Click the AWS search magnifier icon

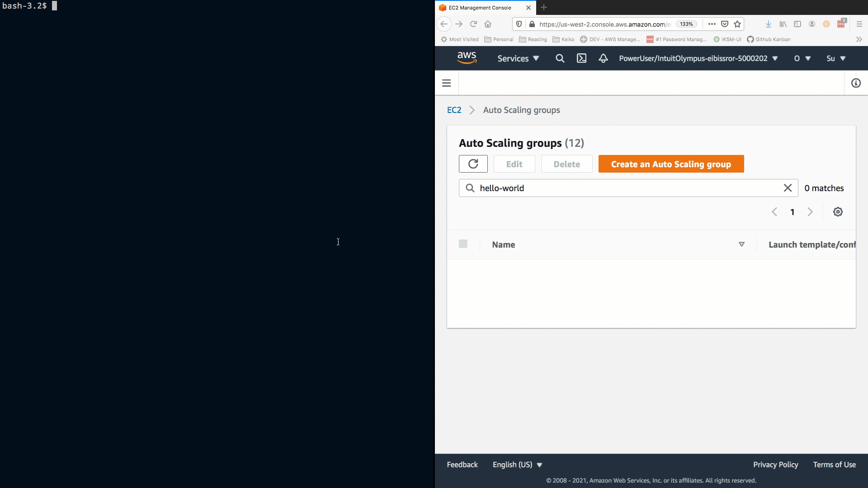click(560, 58)
